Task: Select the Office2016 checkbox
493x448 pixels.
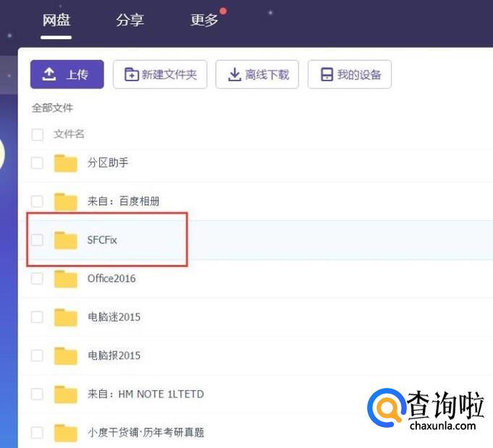Action: (37, 279)
